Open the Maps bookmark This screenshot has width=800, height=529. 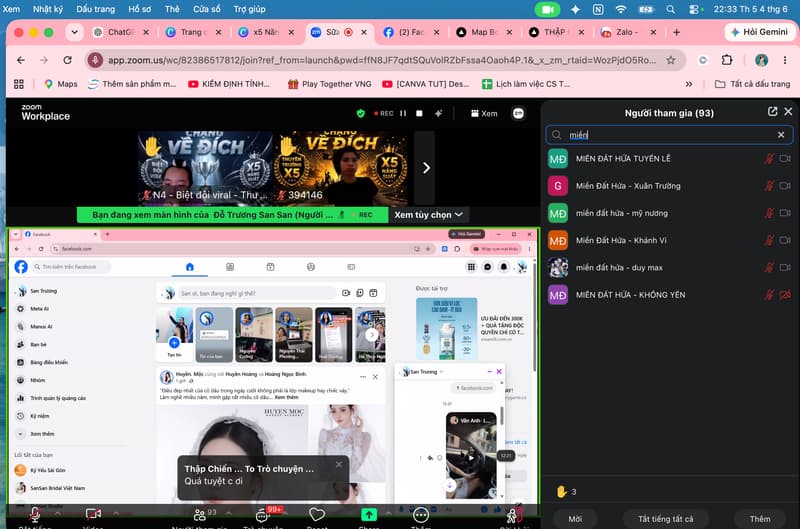[x=61, y=84]
